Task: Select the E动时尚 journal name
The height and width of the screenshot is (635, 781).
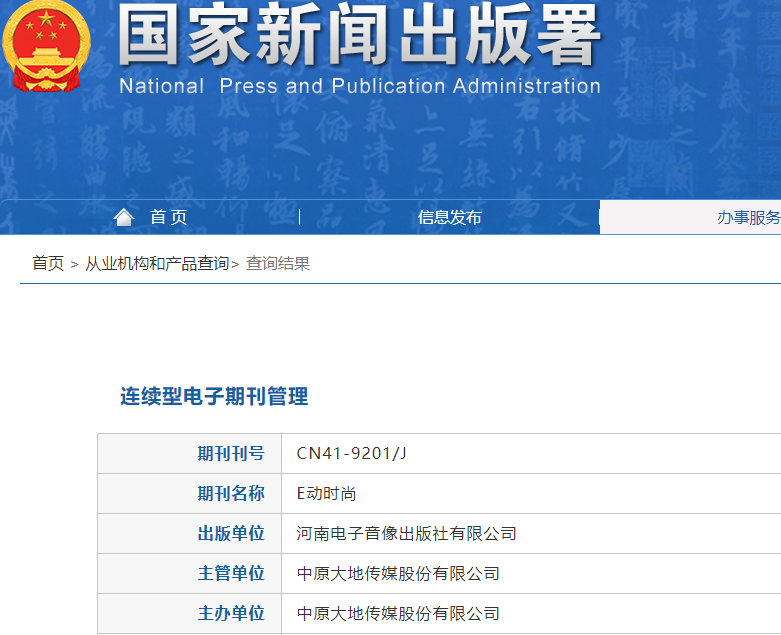Action: pos(327,493)
